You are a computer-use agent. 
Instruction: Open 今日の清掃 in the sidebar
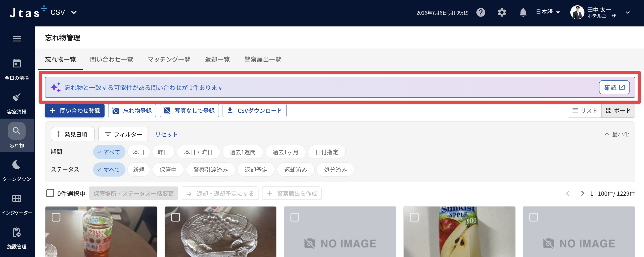pyautogui.click(x=17, y=69)
